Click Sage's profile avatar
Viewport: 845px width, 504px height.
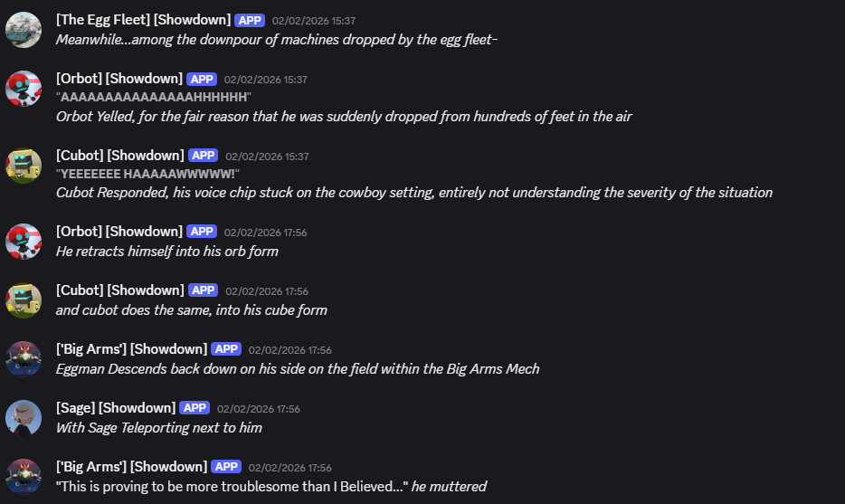coord(24,418)
